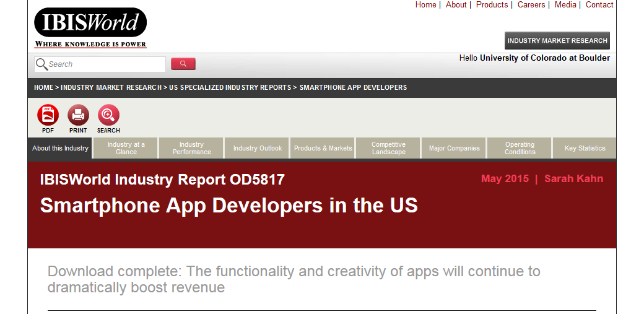Open the Media link
644x314 pixels.
tap(565, 4)
